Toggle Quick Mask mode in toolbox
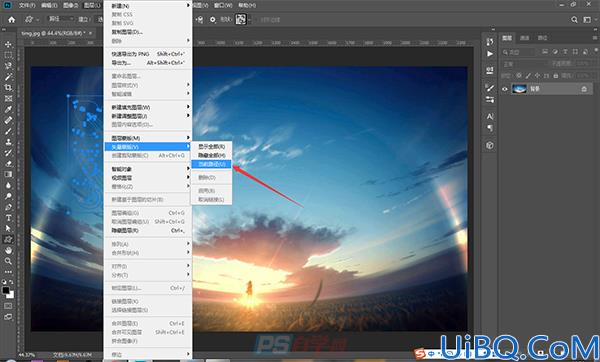Image resolution: width=600 pixels, height=362 pixels. tap(8, 306)
